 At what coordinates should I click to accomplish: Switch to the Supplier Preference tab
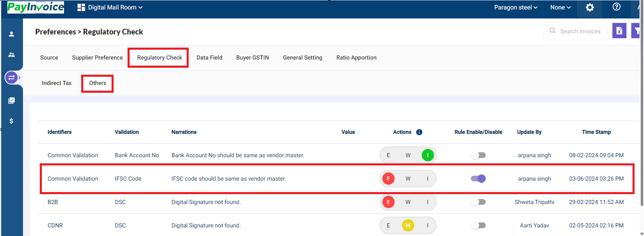point(97,57)
